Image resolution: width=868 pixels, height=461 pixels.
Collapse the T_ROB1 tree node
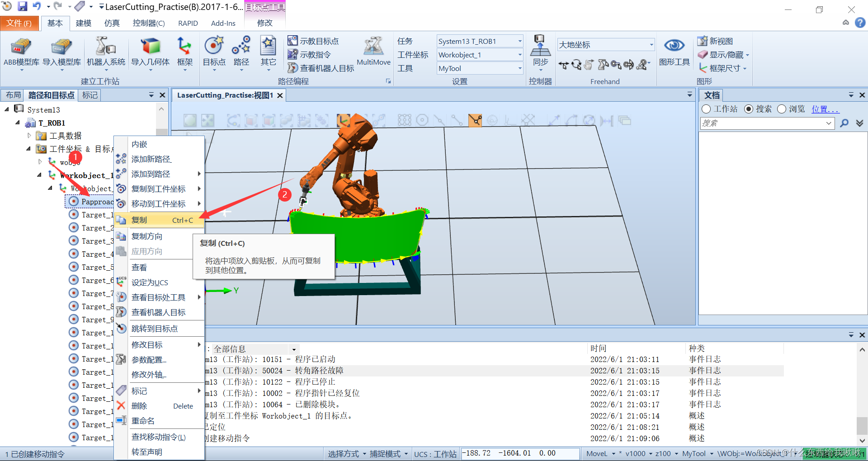tap(18, 122)
